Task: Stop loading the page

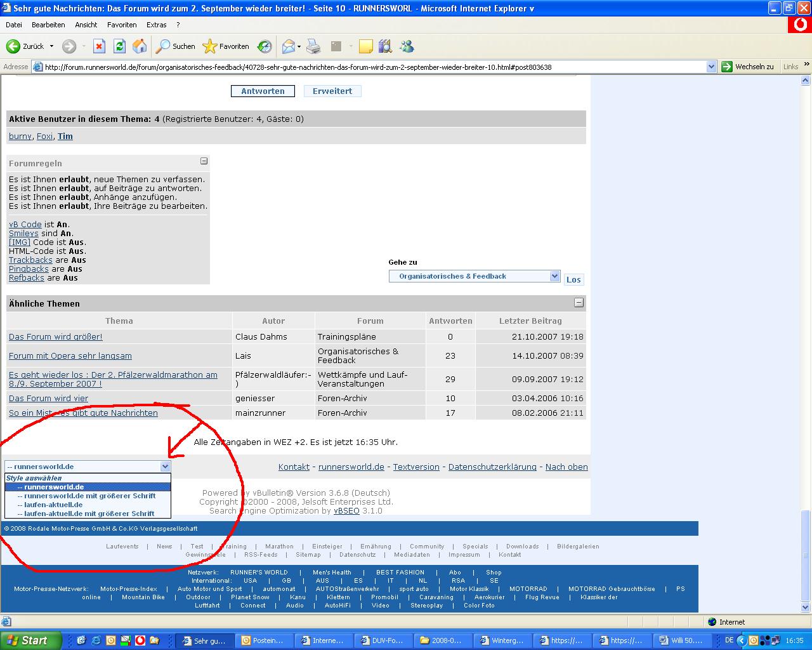Action: pos(99,46)
